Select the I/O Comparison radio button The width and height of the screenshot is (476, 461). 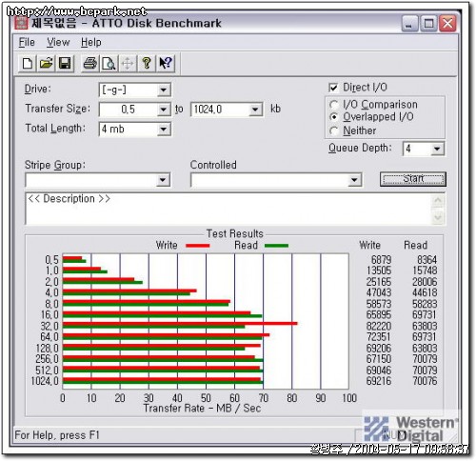tap(334, 105)
